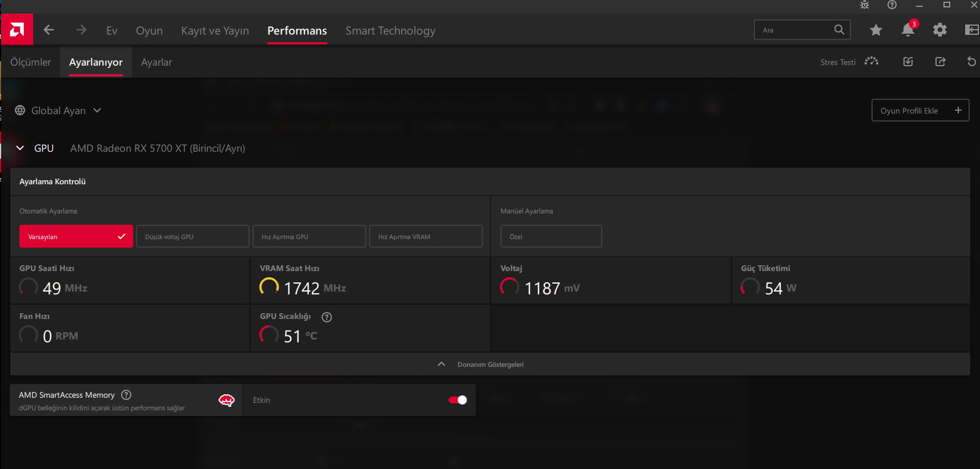The height and width of the screenshot is (469, 980).
Task: Switch to the Ölçümler sub-tab
Action: [x=31, y=62]
